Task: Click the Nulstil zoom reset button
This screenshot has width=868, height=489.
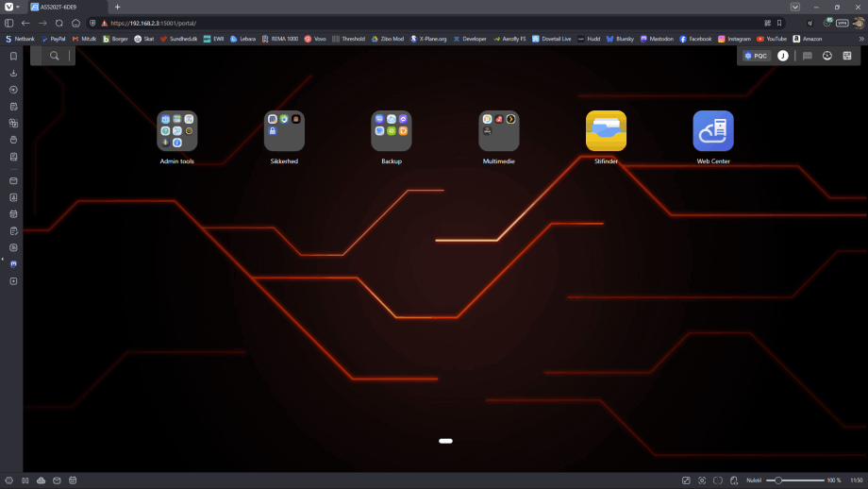Action: tap(753, 481)
